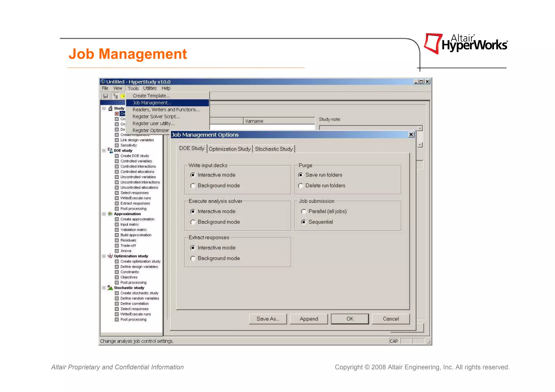Click status box beside Validation matrix
This screenshot has height=392, width=555.
click(117, 230)
